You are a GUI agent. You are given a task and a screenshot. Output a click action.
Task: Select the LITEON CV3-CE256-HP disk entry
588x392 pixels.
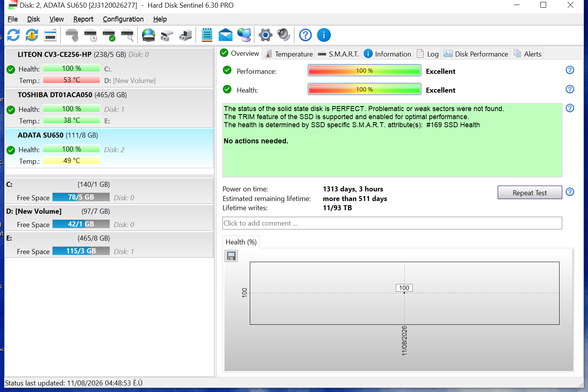coord(109,68)
